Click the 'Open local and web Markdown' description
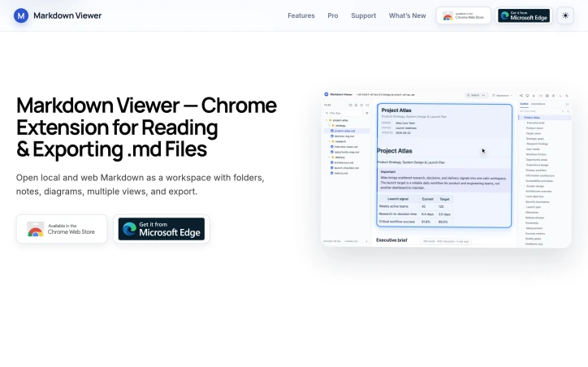The width and height of the screenshot is (588, 367). point(141,184)
